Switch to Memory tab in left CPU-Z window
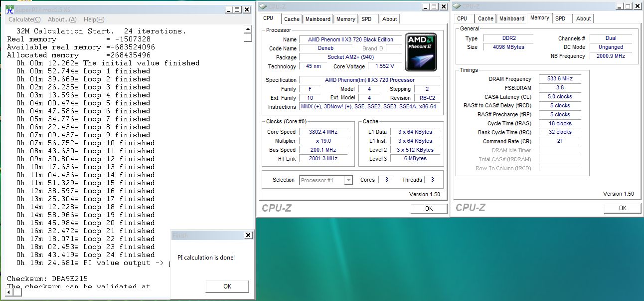This screenshot has width=644, height=301. [x=345, y=19]
